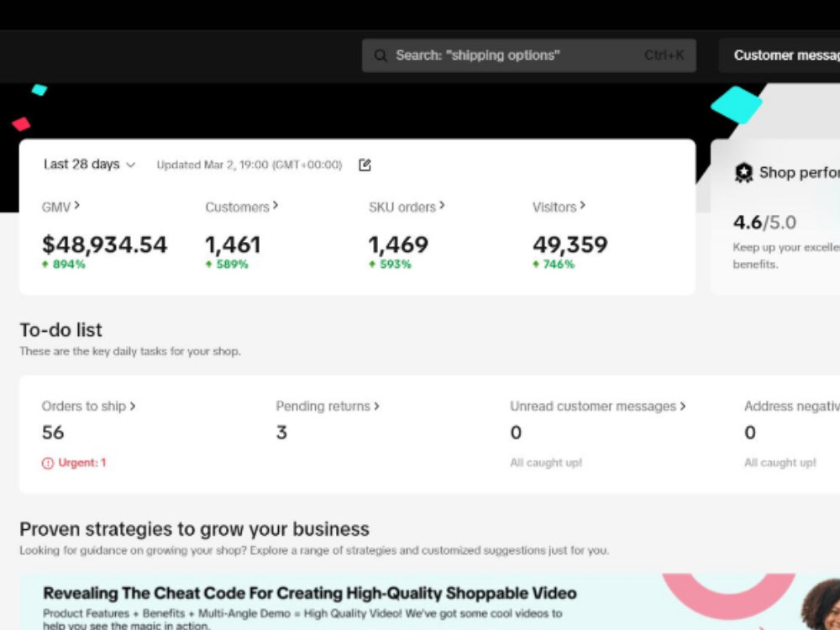
Task: Click SKU orders value 1,469
Action: (398, 244)
